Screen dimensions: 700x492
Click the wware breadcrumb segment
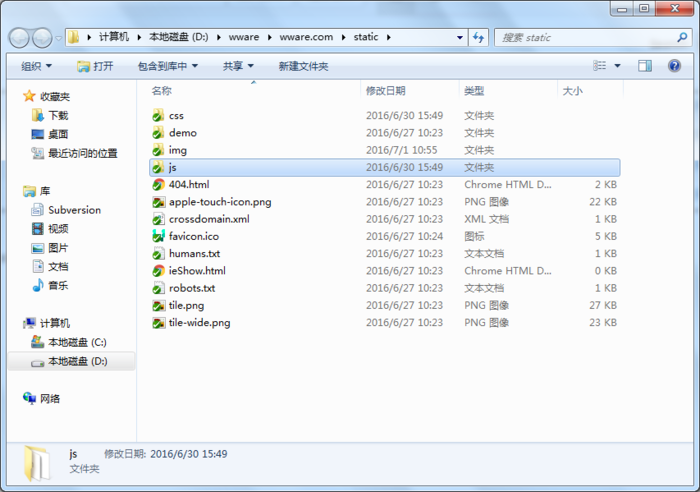pyautogui.click(x=244, y=37)
